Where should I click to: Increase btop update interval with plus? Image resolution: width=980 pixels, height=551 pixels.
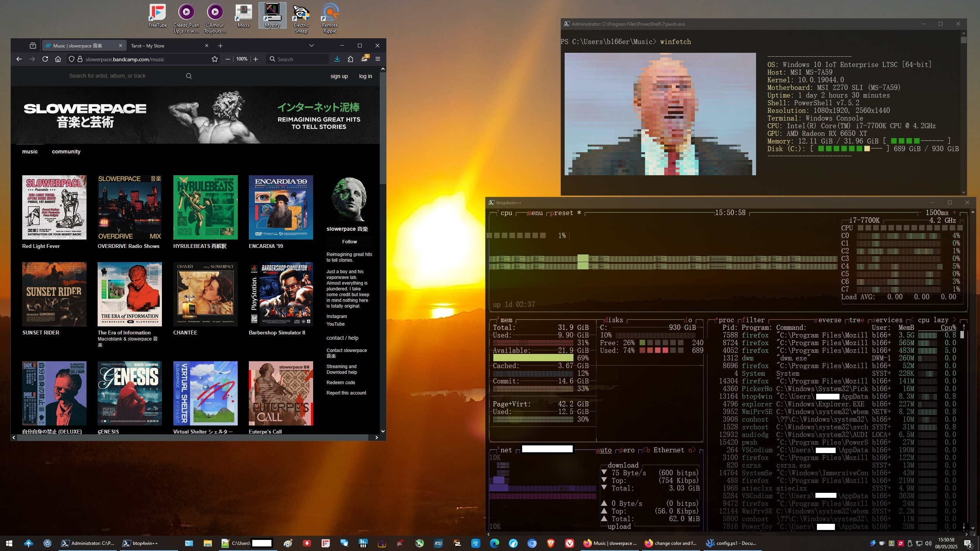coord(954,212)
